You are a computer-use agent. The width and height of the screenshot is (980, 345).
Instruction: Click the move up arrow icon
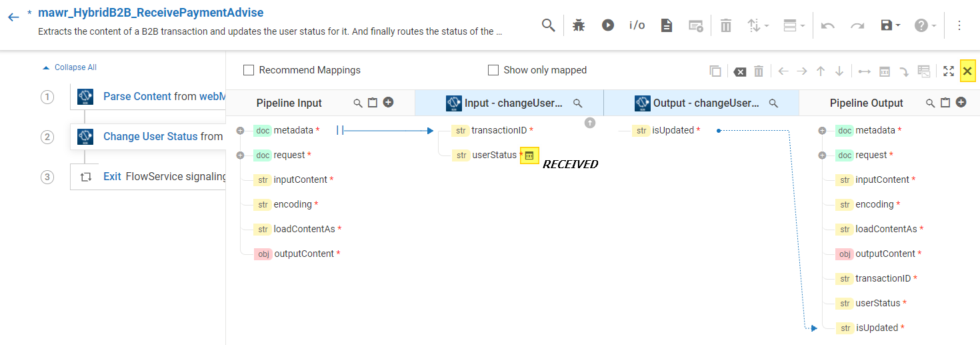[821, 71]
